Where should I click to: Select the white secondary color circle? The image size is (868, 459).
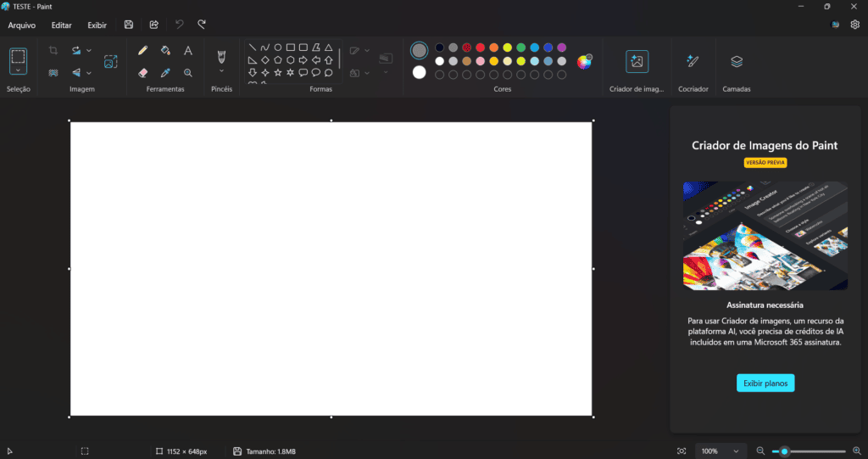click(x=419, y=72)
